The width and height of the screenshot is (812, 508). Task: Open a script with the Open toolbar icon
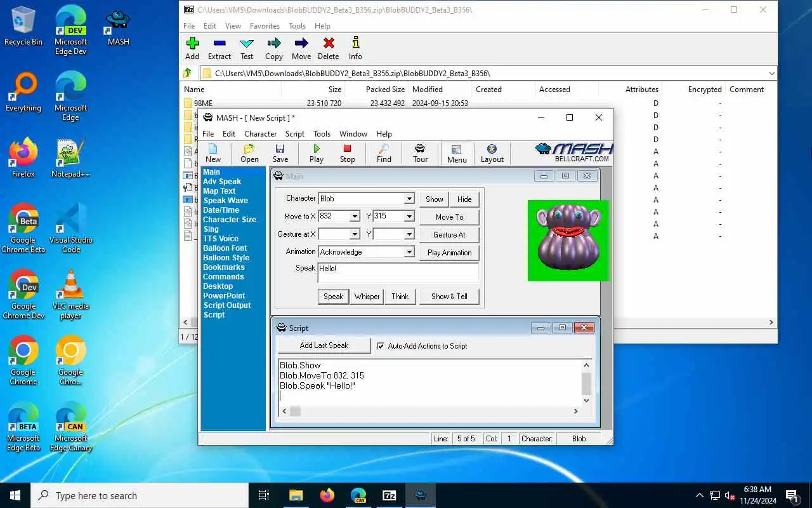click(249, 154)
